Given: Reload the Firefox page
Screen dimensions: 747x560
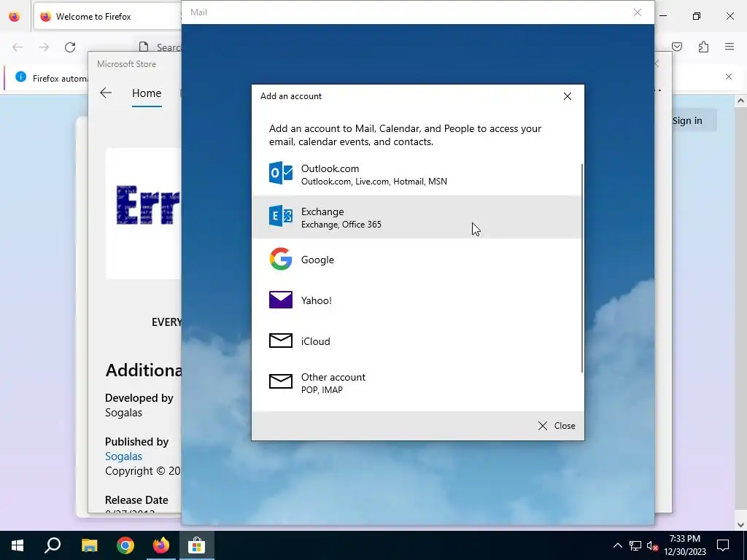Looking at the screenshot, I should (70, 47).
